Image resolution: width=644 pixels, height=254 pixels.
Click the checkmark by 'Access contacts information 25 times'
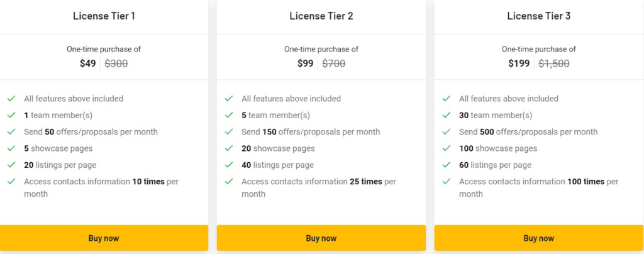coord(229,181)
